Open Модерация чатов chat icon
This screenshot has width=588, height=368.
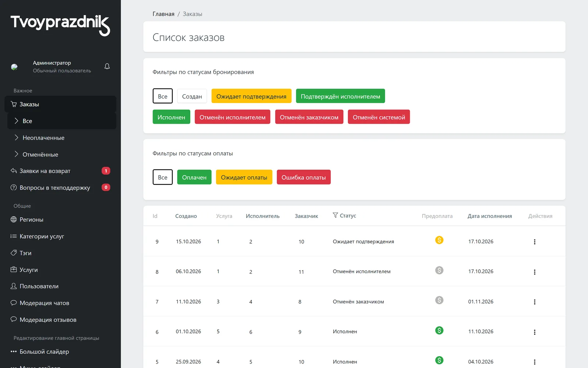(14, 303)
